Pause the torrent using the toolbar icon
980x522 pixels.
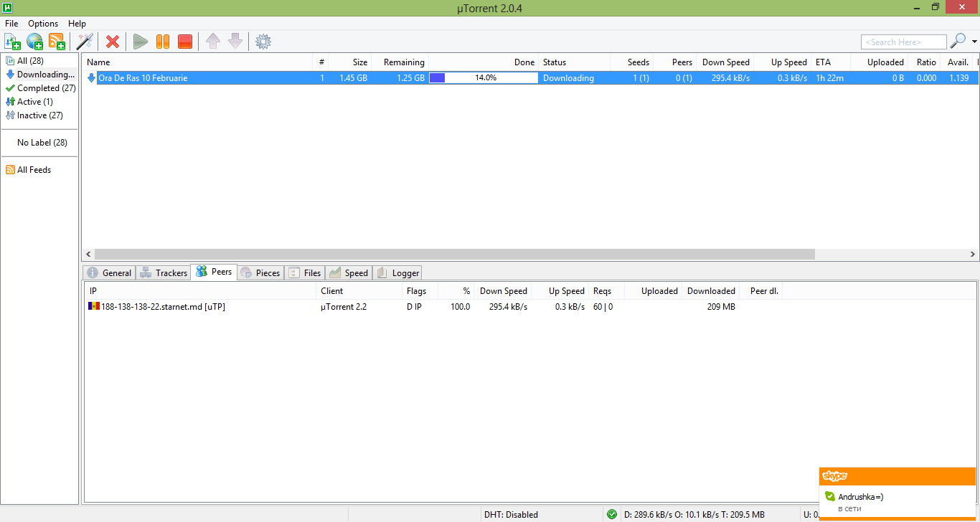click(x=163, y=42)
